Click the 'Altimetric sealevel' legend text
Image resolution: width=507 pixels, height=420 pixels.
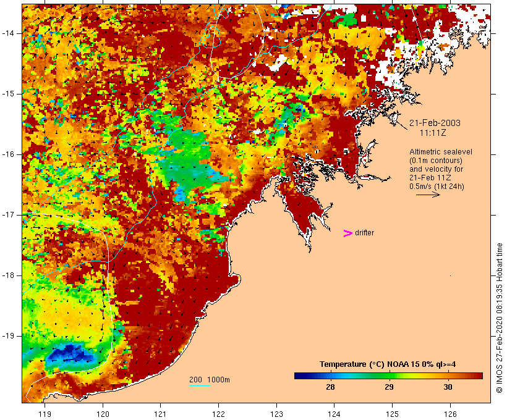tap(441, 151)
